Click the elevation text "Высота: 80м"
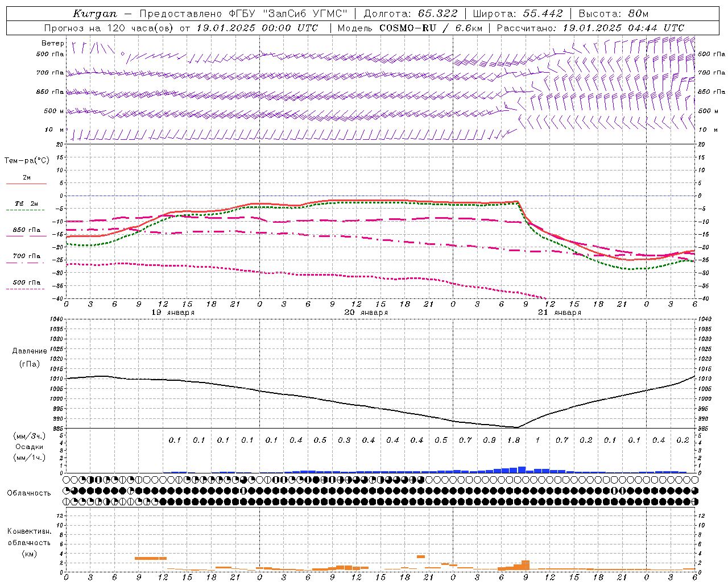The height and width of the screenshot is (582, 728). point(614,14)
